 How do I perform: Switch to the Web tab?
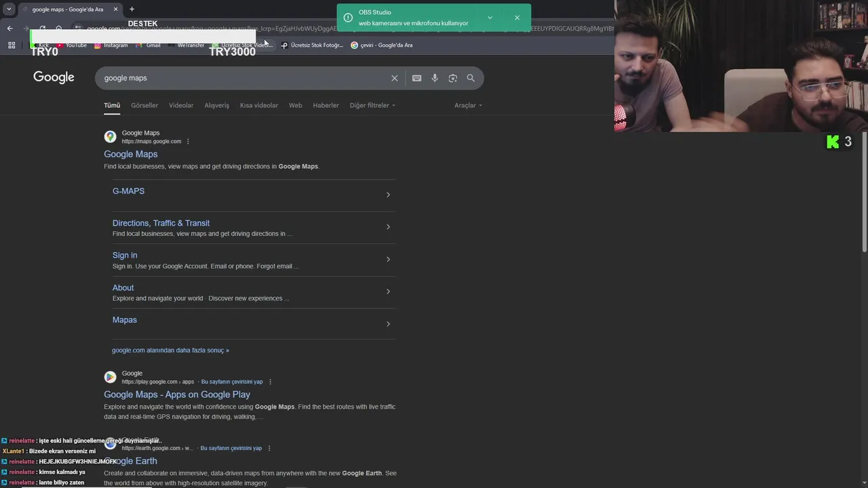(x=296, y=105)
